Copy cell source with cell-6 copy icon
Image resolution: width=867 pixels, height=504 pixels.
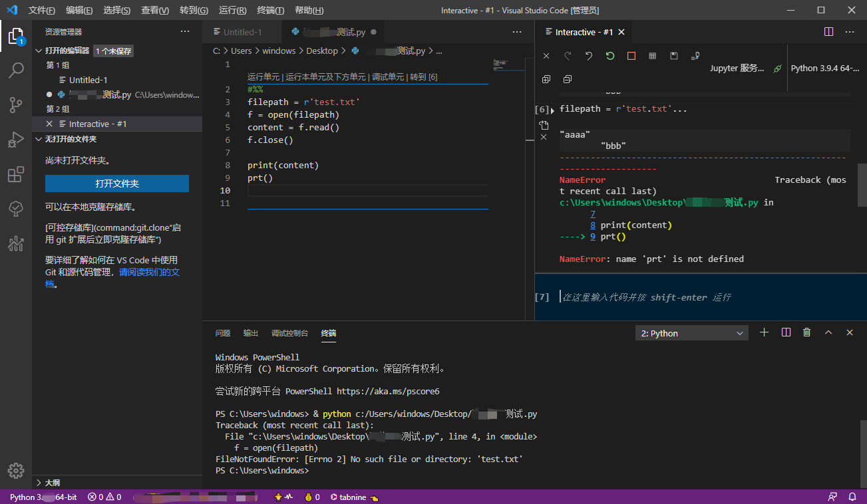[x=544, y=125]
